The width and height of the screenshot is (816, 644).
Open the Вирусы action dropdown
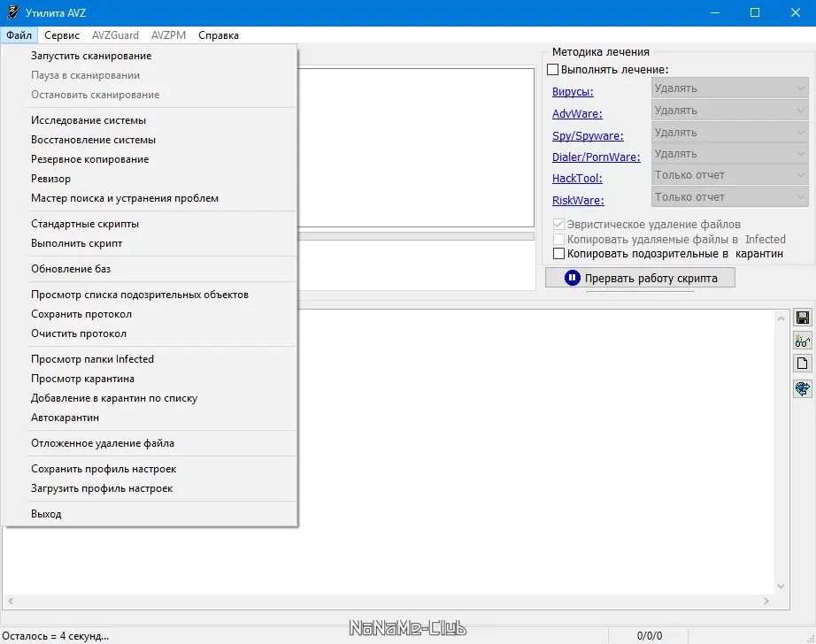[729, 88]
